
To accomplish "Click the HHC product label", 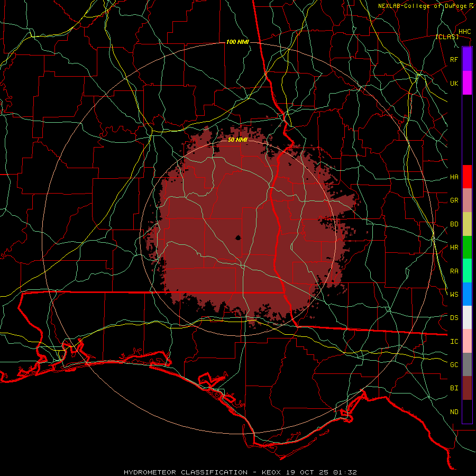I will [x=465, y=32].
